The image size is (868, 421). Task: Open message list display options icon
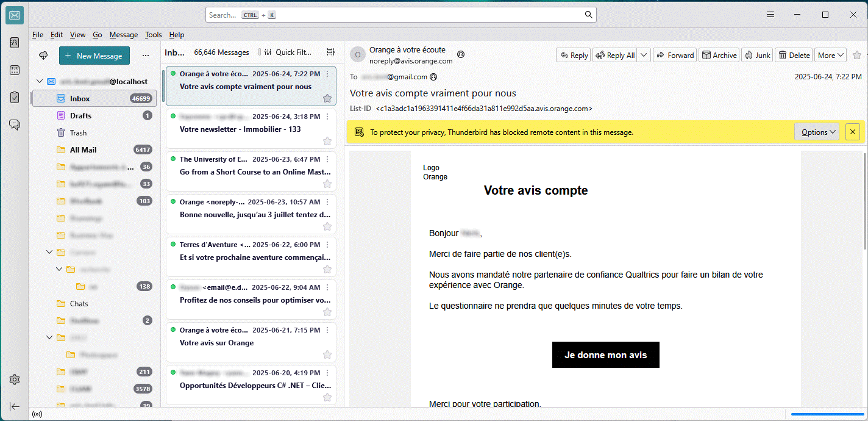point(331,52)
